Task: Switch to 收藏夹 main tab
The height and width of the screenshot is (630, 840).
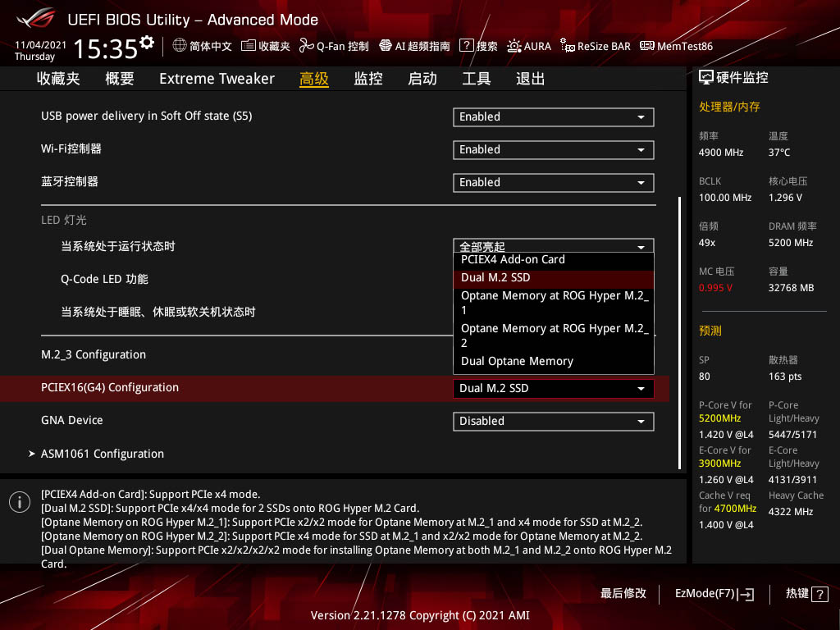Action: click(58, 79)
